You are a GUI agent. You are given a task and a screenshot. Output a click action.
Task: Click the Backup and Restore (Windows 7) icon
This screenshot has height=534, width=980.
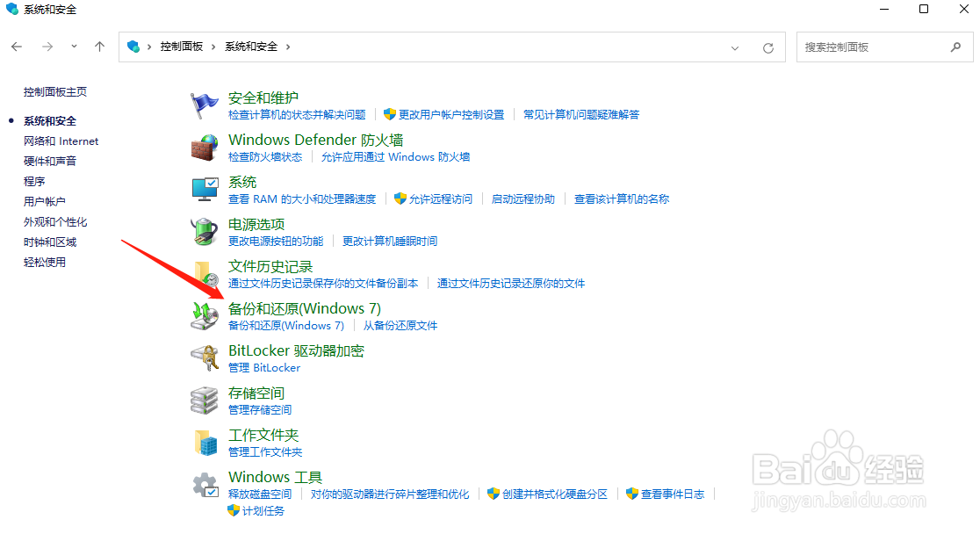point(205,316)
